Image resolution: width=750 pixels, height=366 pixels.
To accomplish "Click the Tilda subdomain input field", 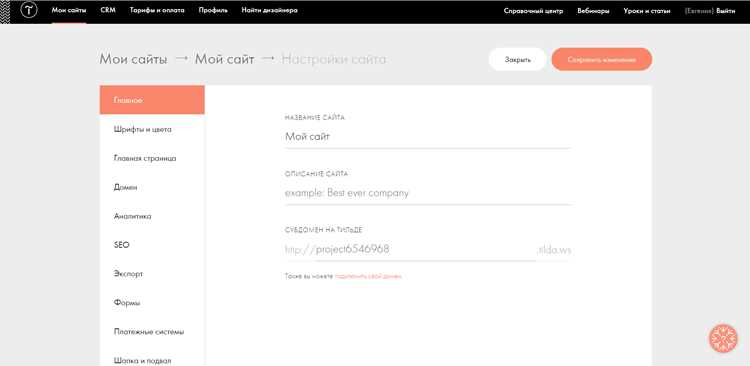I will tap(425, 250).
